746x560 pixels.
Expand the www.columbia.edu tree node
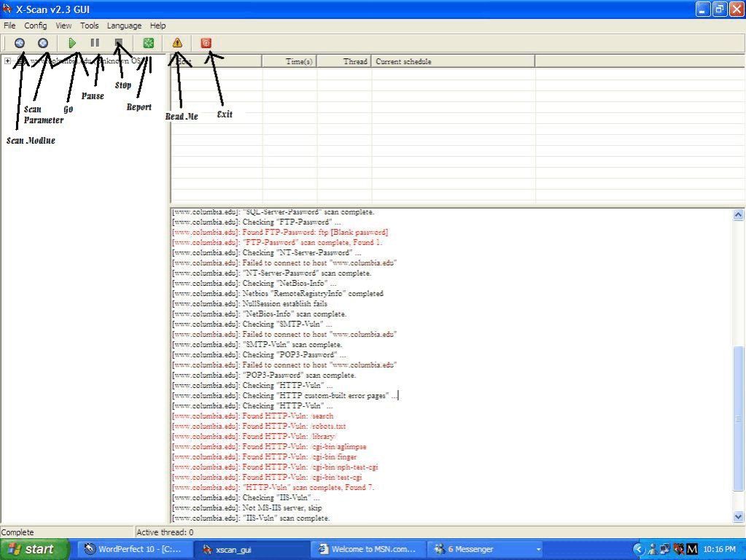click(x=7, y=61)
